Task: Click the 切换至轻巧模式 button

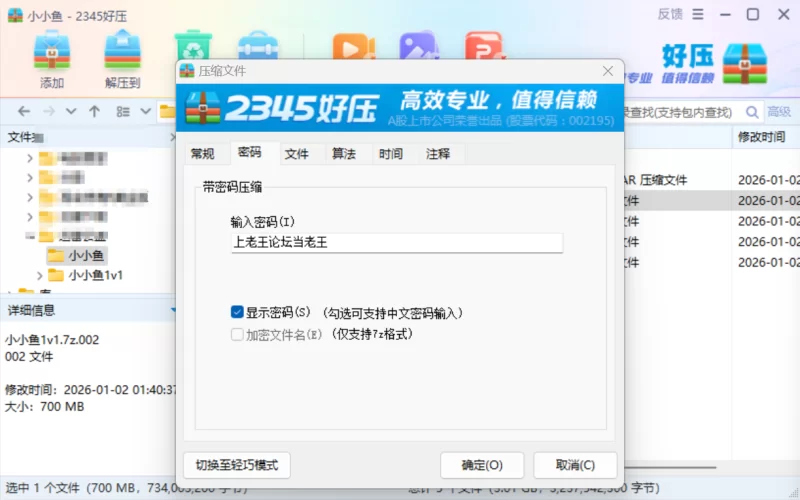Action: click(x=237, y=465)
